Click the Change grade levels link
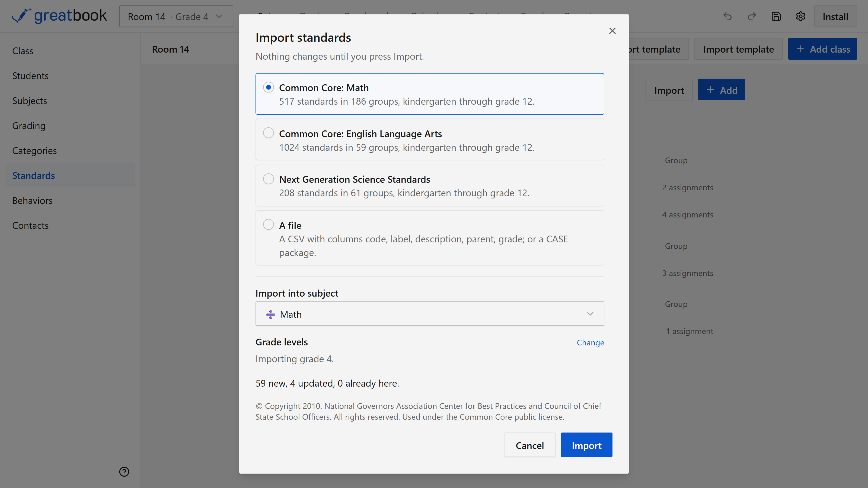The width and height of the screenshot is (868, 488). click(x=590, y=342)
